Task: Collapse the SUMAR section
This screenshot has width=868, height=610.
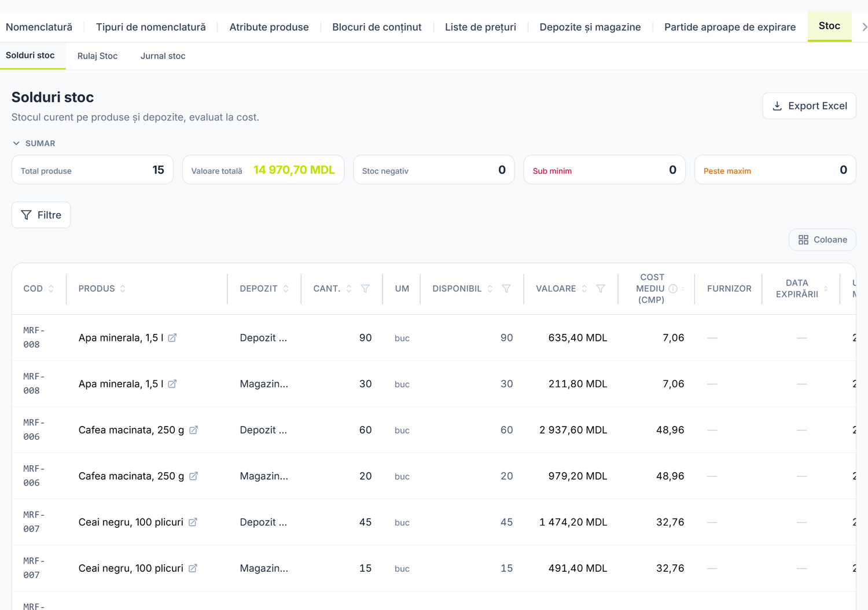Action: (34, 144)
